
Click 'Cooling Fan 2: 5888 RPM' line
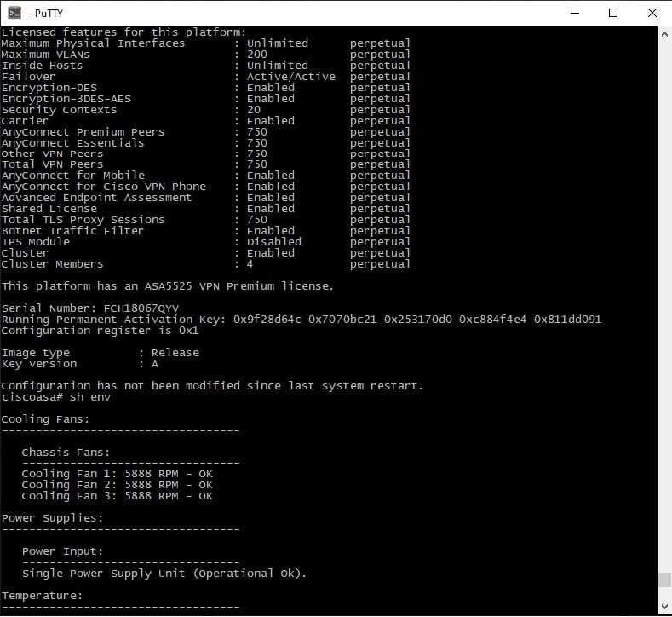click(117, 485)
